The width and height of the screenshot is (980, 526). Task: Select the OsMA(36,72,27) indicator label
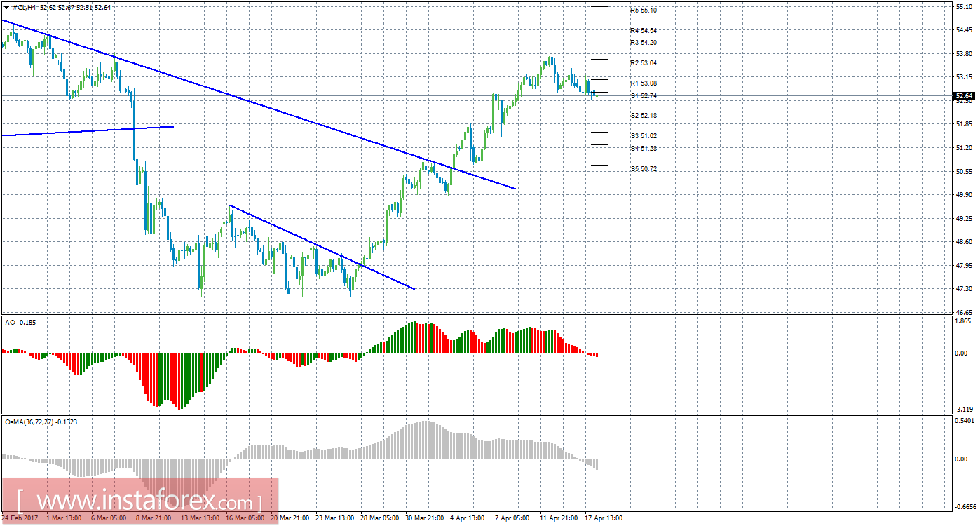42,422
